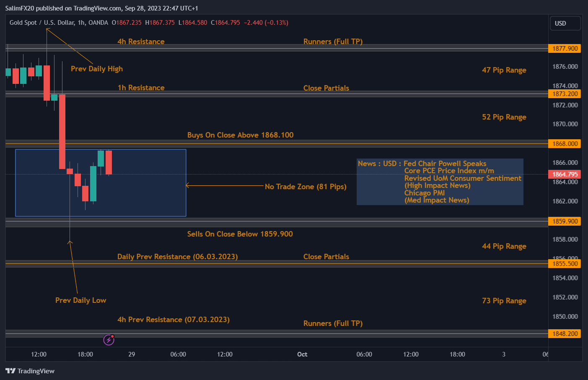
Task: Click the orange 1859.900 sell level tag
Action: click(565, 221)
